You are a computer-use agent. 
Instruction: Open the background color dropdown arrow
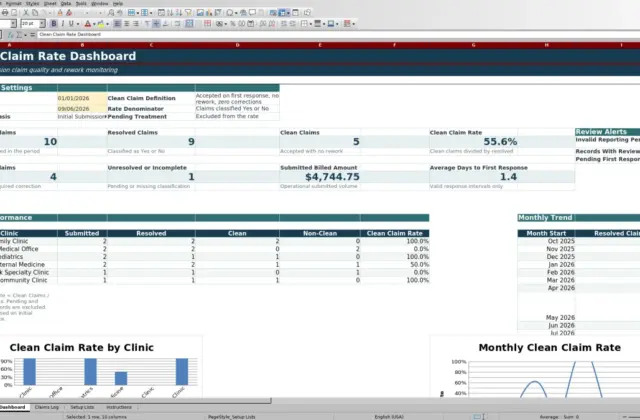point(108,24)
